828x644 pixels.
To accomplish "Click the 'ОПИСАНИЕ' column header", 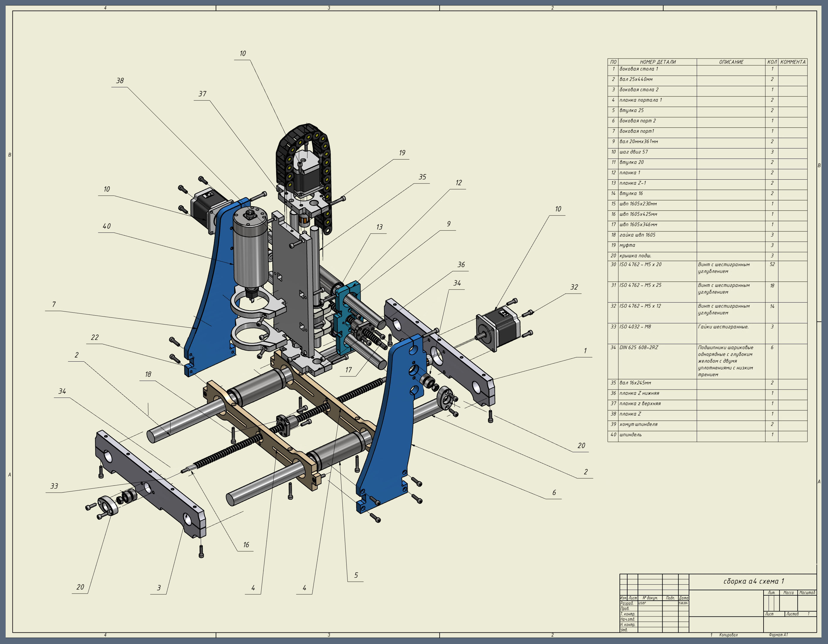I will [731, 62].
